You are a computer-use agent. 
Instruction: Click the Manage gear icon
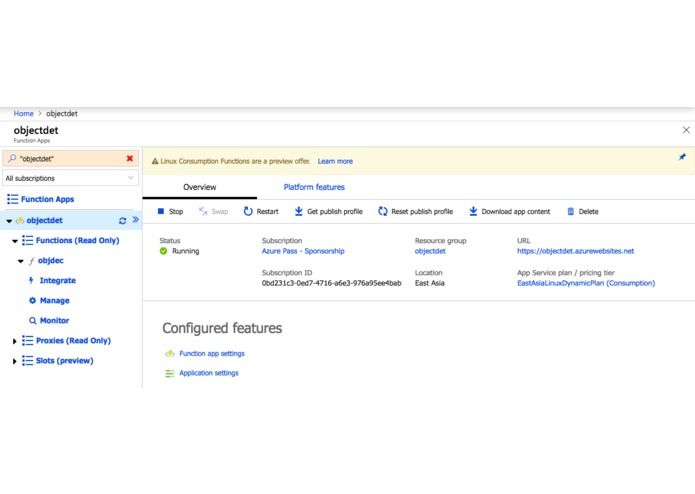(32, 300)
